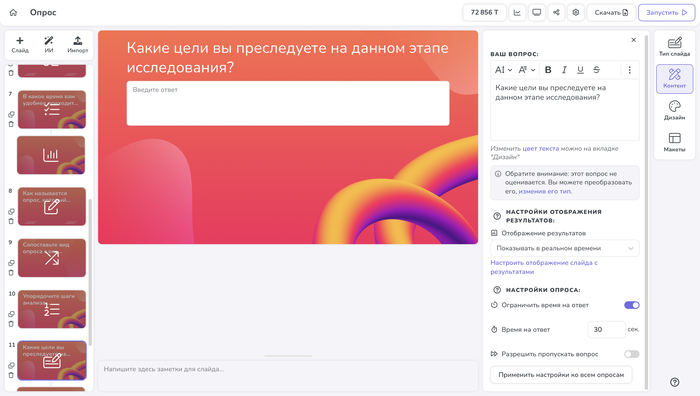Click the slide question heading text
700x396 pixels.
288,58
